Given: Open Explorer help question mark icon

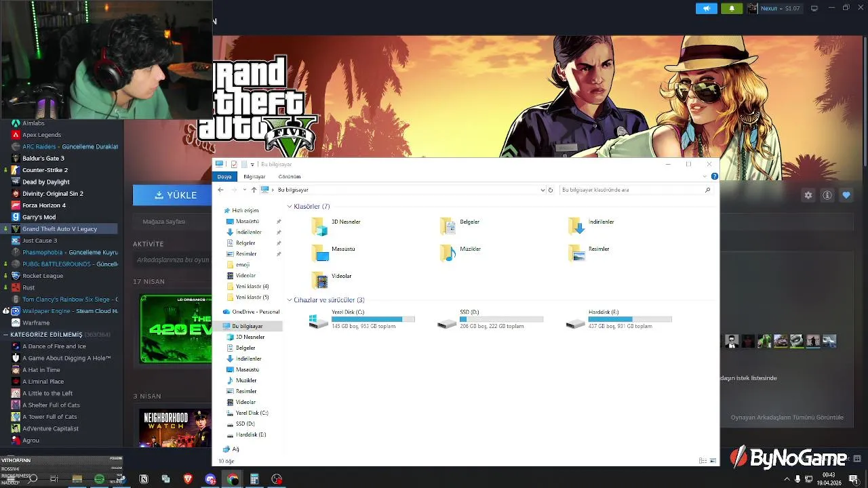Looking at the screenshot, I should click(714, 176).
